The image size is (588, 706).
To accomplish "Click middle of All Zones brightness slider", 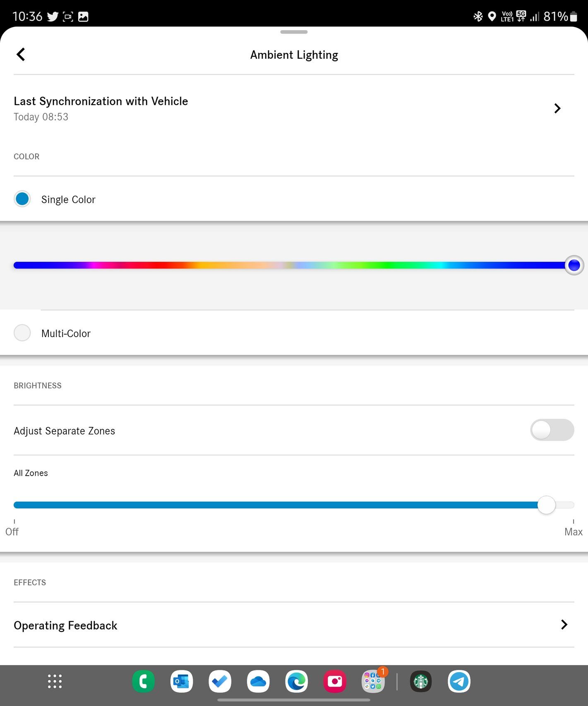I will (x=294, y=505).
